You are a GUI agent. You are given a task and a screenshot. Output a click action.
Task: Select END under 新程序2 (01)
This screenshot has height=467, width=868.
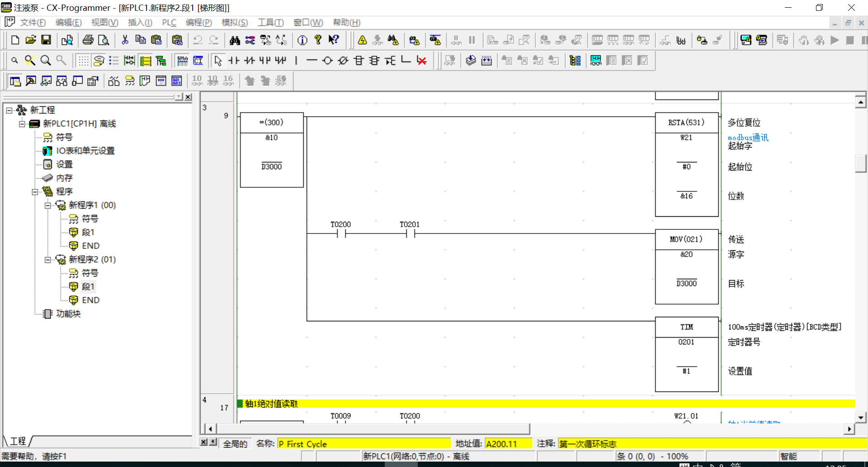click(x=90, y=300)
